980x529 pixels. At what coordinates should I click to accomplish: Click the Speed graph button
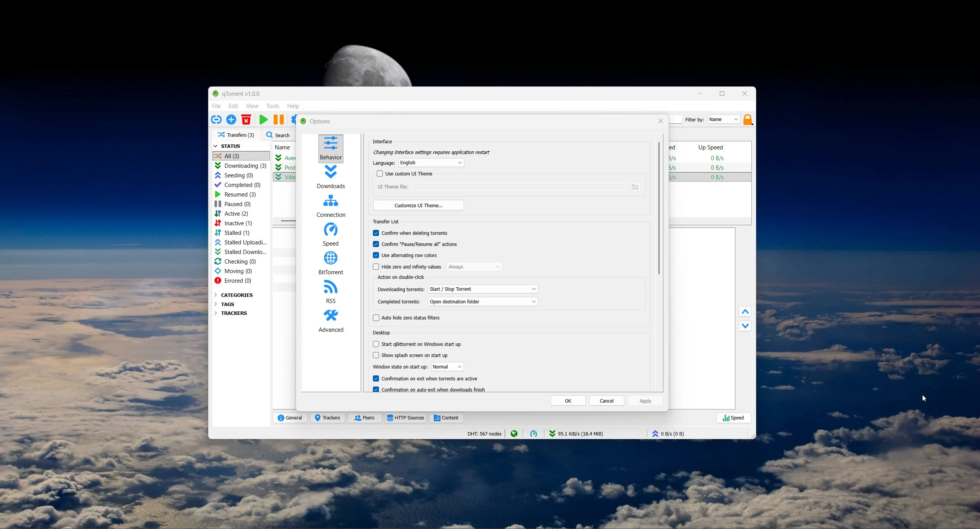(733, 418)
